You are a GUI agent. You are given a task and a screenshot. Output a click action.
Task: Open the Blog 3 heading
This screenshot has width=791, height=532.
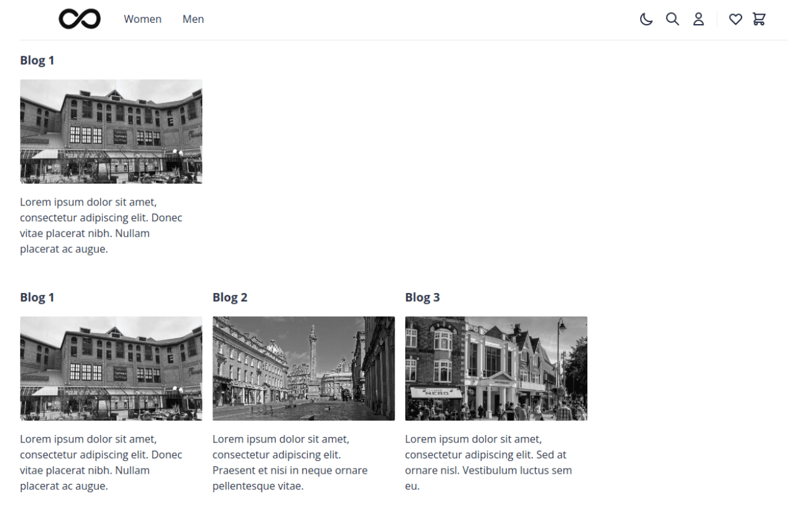click(422, 297)
